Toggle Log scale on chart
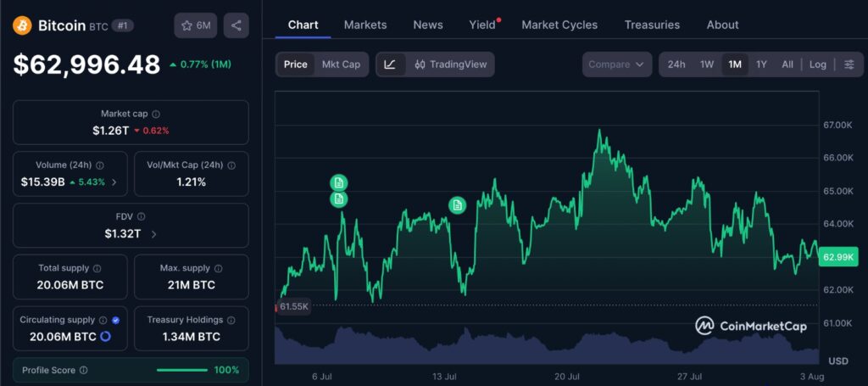The image size is (868, 386). click(x=818, y=64)
